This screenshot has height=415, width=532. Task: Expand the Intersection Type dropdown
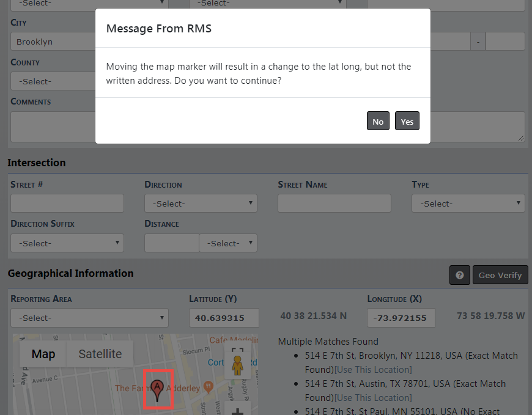click(x=468, y=204)
